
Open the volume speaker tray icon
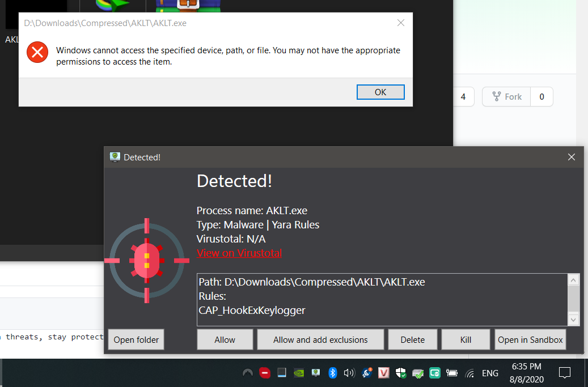[x=349, y=373]
